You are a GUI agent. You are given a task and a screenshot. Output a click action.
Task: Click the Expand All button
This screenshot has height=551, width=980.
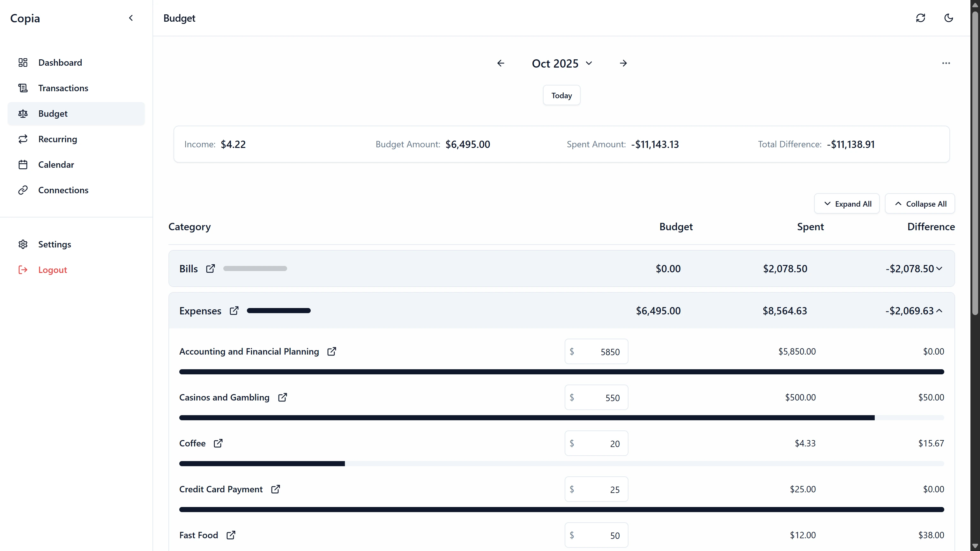click(847, 203)
